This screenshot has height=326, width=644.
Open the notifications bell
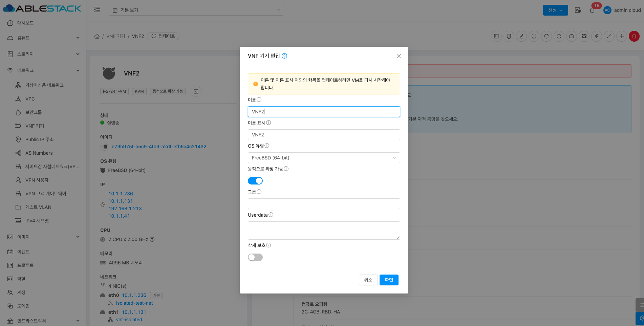pyautogui.click(x=592, y=10)
